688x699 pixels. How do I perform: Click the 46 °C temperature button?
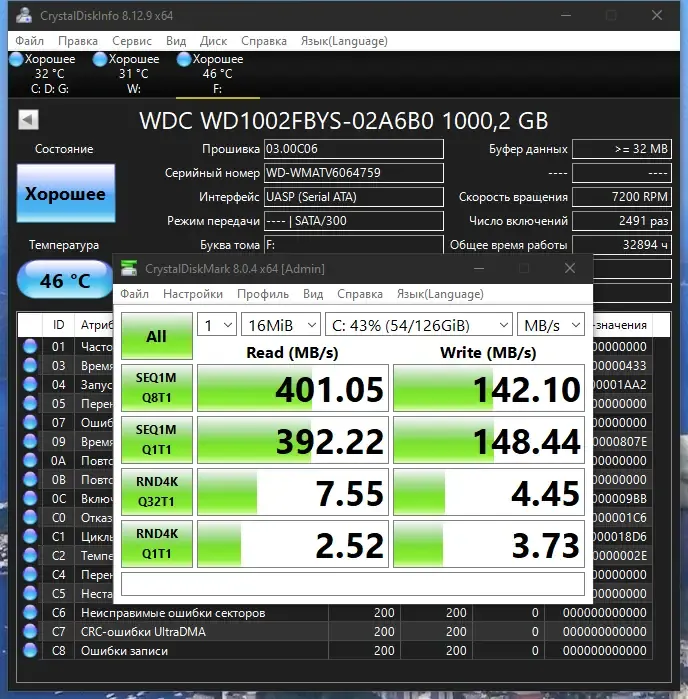[x=65, y=280]
